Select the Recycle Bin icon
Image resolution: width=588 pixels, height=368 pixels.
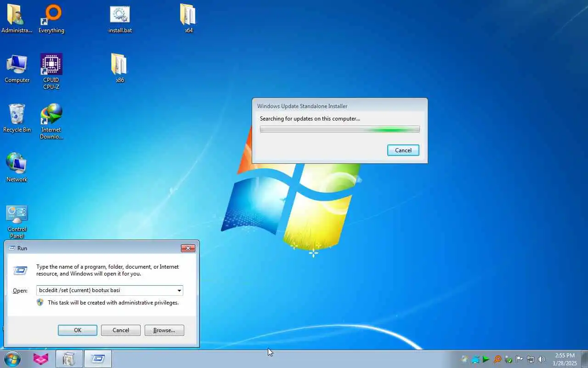click(x=17, y=118)
